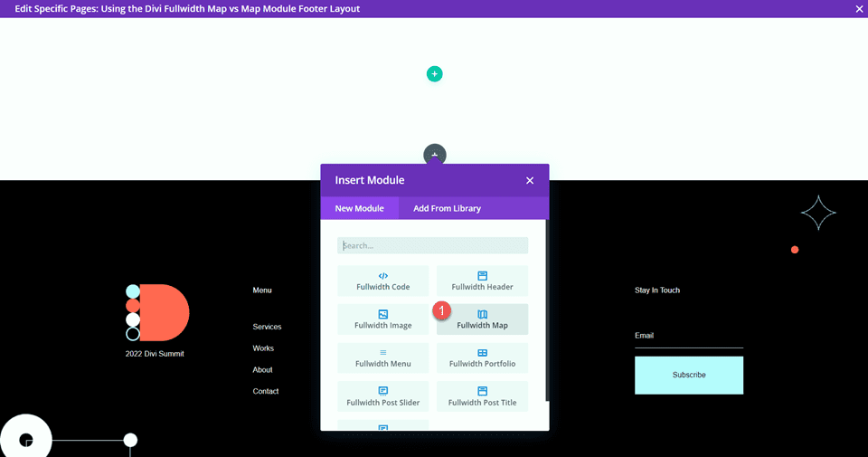Screen dimensions: 868x457
Task: Click the Insert Module title bar
Action: click(435, 181)
